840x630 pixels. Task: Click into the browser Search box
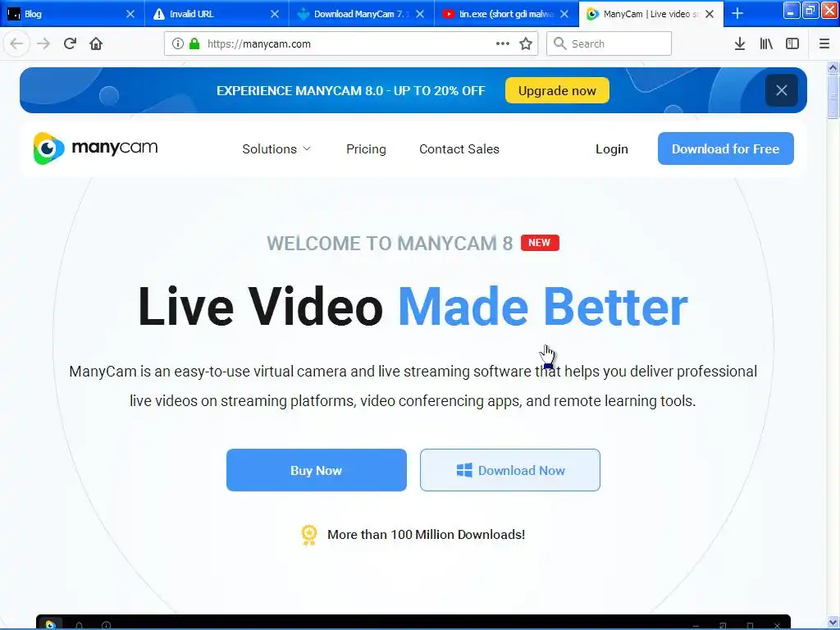point(609,43)
